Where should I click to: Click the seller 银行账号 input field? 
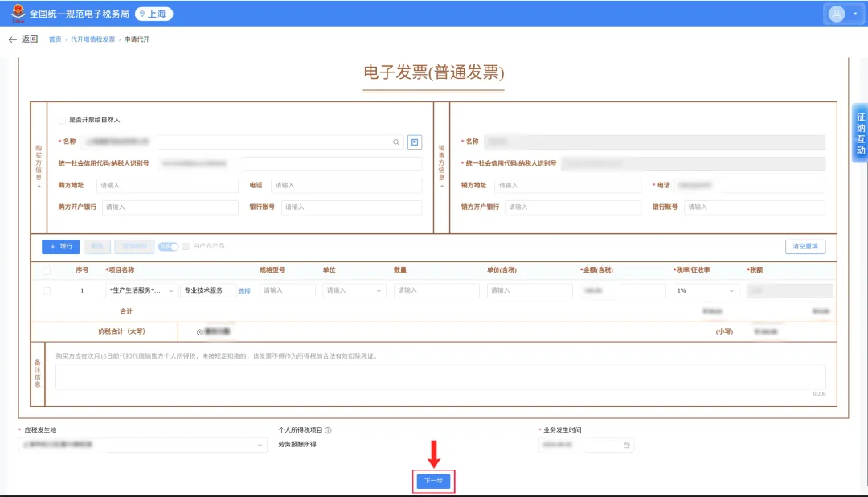point(755,207)
